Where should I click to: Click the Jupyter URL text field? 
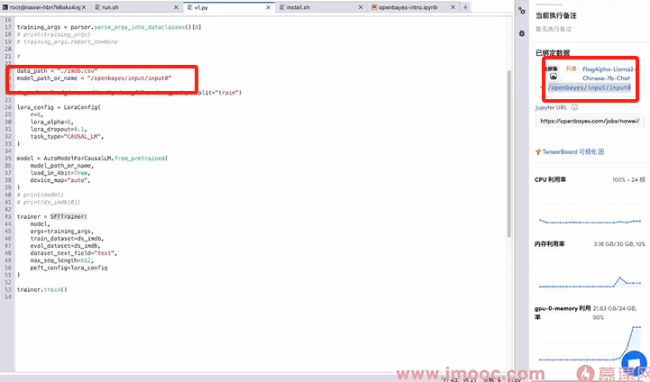click(589, 121)
